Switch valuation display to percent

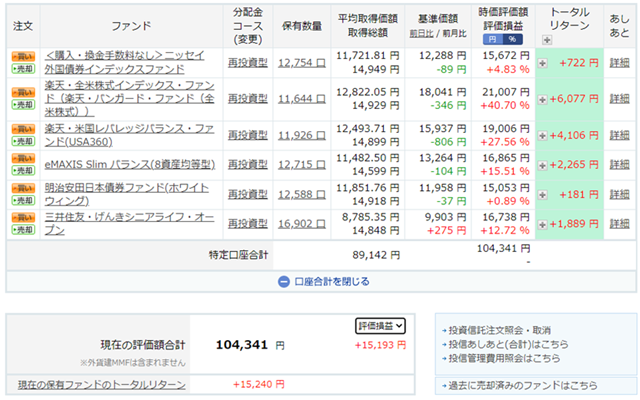511,39
